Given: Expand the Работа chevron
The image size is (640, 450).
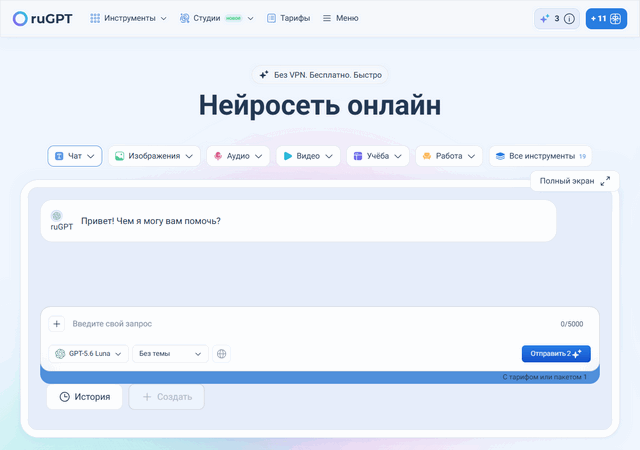Looking at the screenshot, I should coord(471,156).
